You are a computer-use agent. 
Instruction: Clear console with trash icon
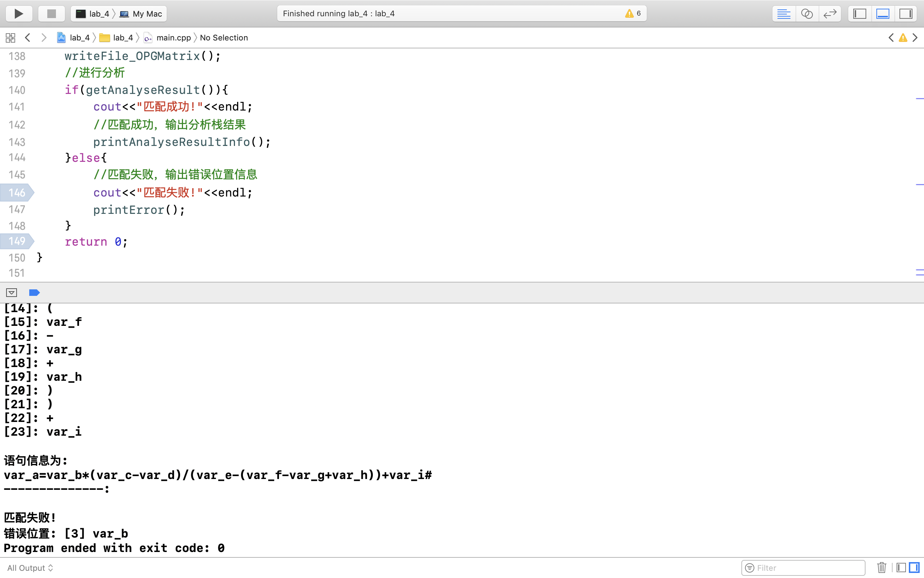[x=882, y=568]
